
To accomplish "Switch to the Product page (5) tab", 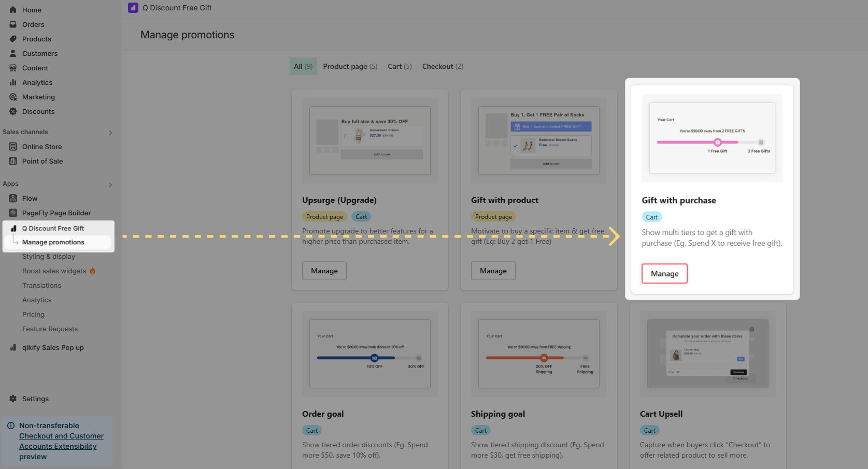I will coord(350,66).
